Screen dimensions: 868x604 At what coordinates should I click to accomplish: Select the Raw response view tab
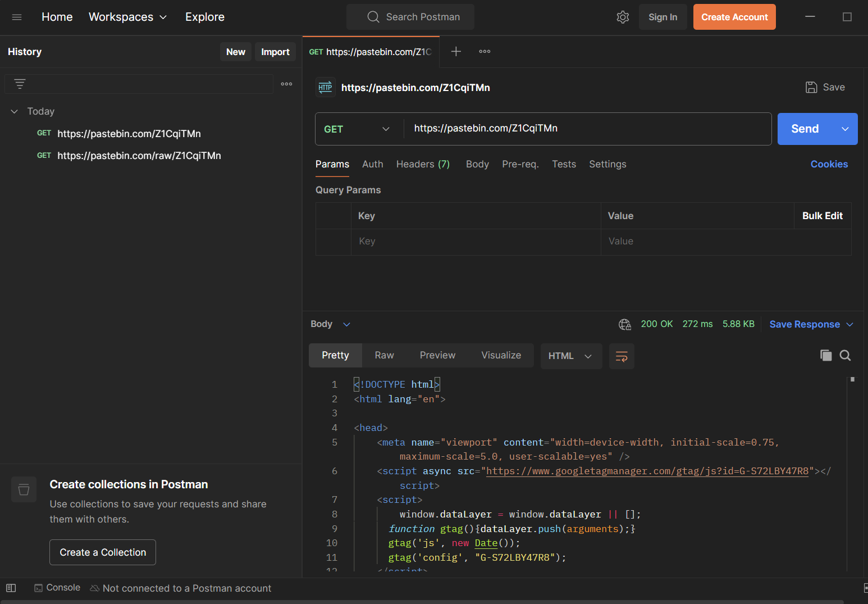[384, 355]
